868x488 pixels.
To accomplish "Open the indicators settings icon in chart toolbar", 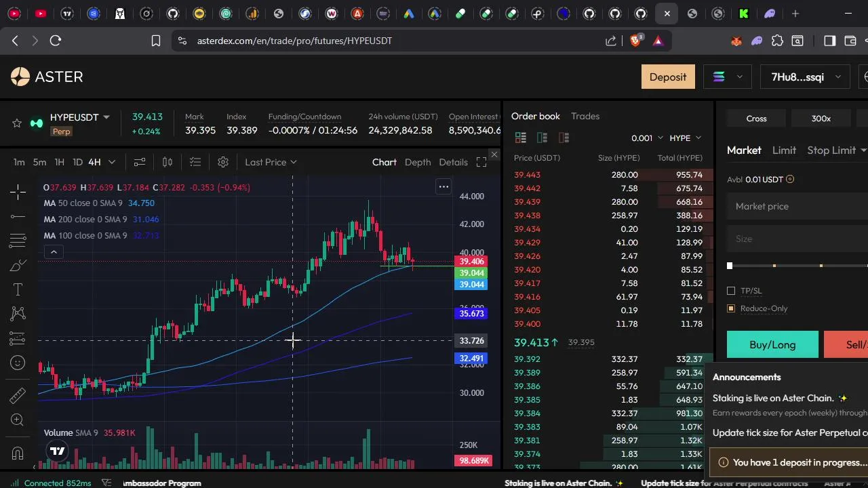I will [140, 162].
